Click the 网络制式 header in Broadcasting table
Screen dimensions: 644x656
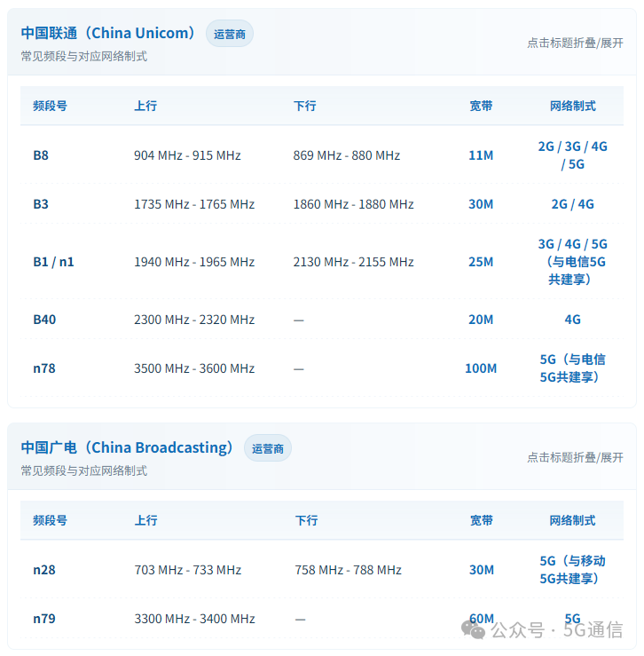point(572,520)
